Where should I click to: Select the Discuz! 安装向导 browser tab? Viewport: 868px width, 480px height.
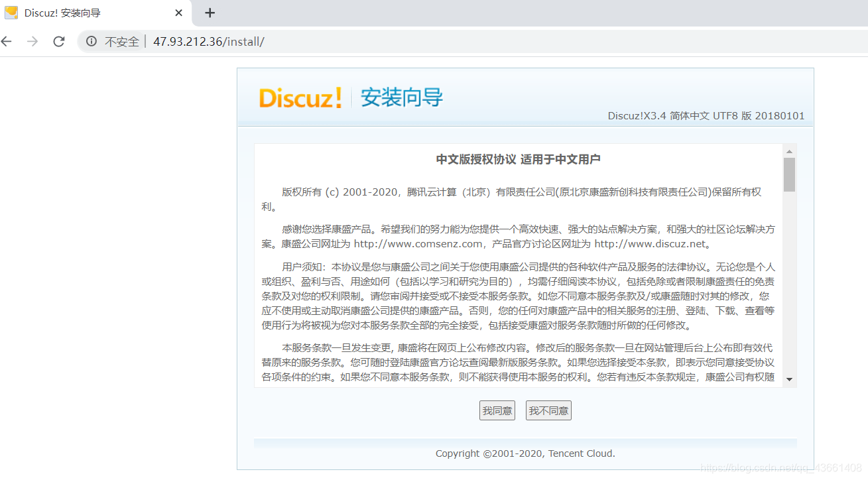click(x=96, y=13)
